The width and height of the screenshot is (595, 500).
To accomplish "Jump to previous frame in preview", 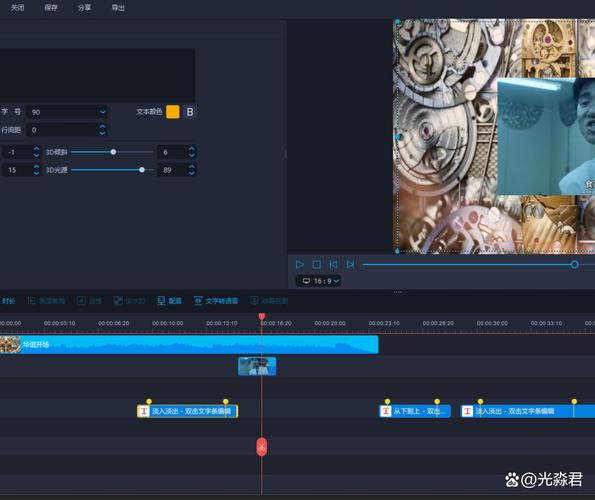I will (333, 264).
